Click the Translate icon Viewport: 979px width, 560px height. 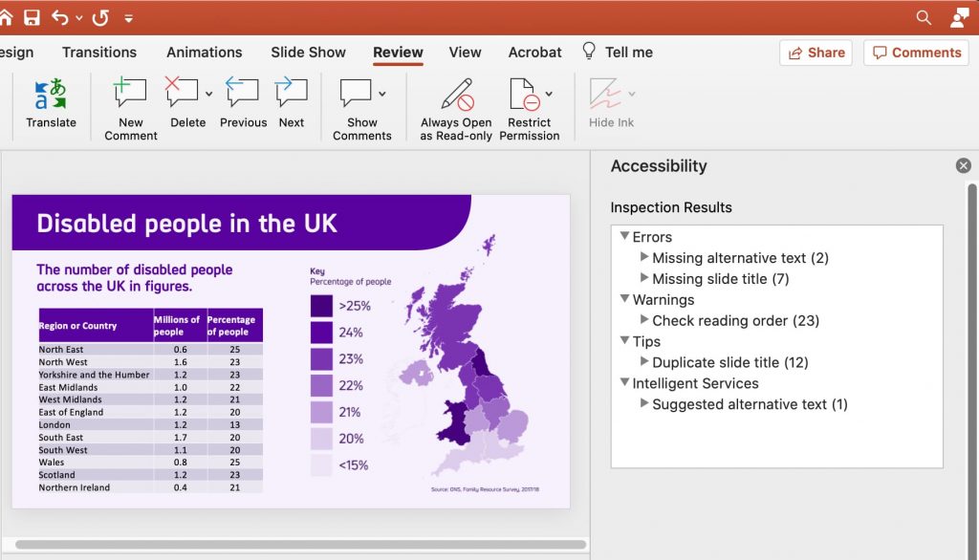point(51,96)
